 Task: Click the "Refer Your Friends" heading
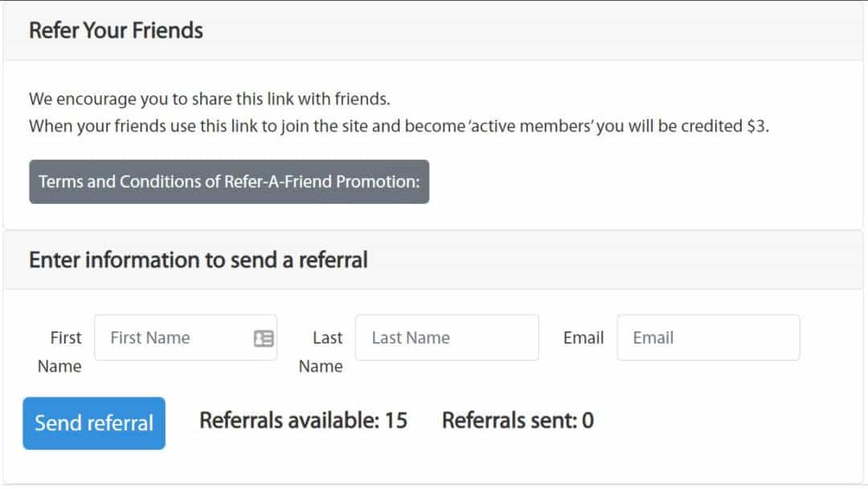[116, 31]
